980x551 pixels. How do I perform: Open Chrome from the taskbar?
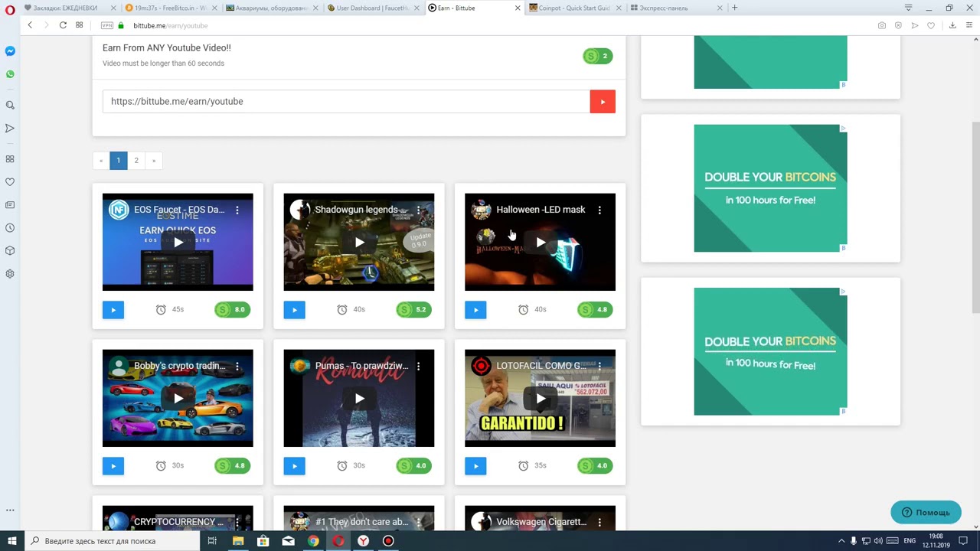point(313,541)
